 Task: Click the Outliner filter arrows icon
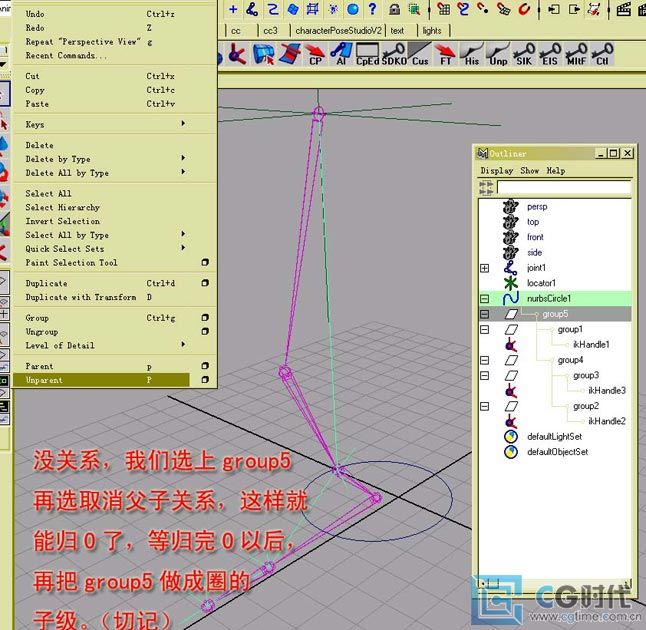(x=486, y=188)
